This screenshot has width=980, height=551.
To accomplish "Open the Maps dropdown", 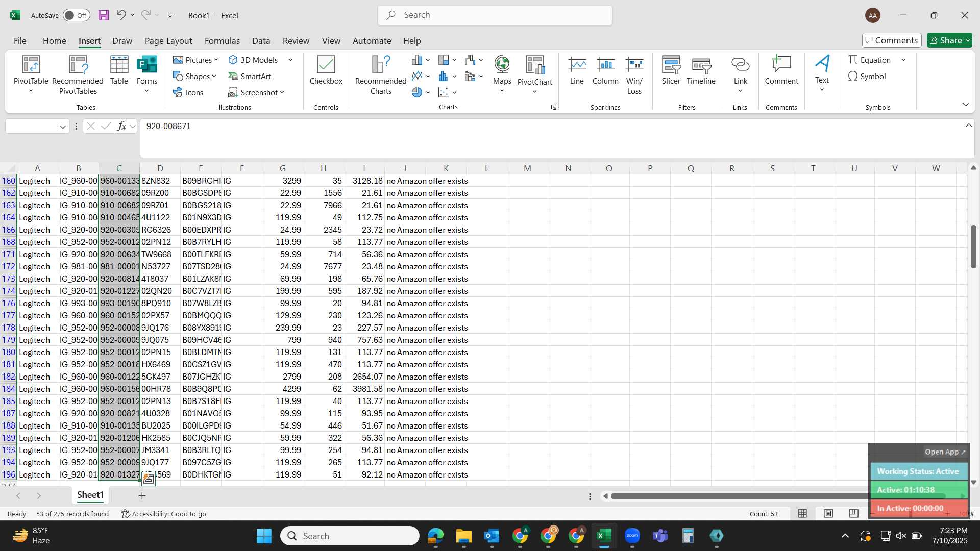I will pyautogui.click(x=502, y=91).
